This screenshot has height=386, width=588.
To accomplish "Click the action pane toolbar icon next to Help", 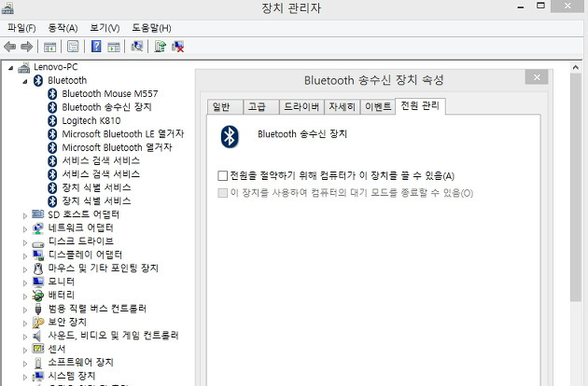I will 114,47.
